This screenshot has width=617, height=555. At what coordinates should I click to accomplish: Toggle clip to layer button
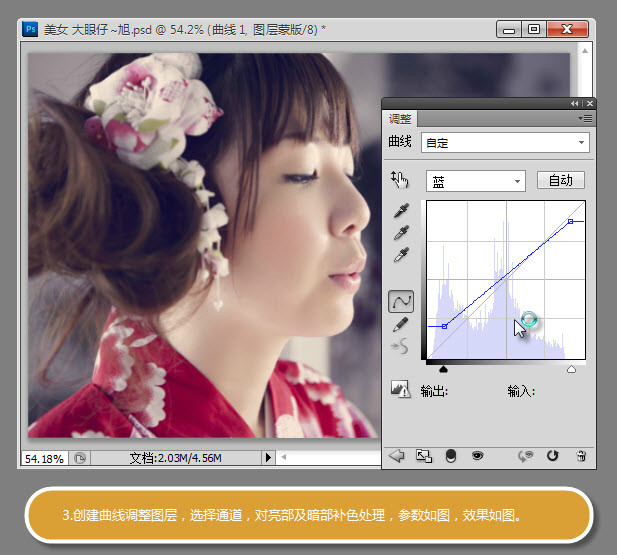(451, 456)
